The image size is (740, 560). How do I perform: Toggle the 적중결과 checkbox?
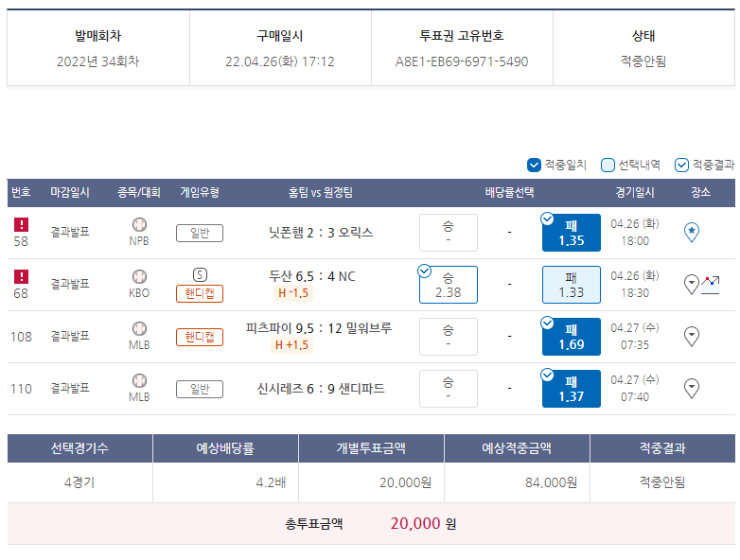point(681,166)
